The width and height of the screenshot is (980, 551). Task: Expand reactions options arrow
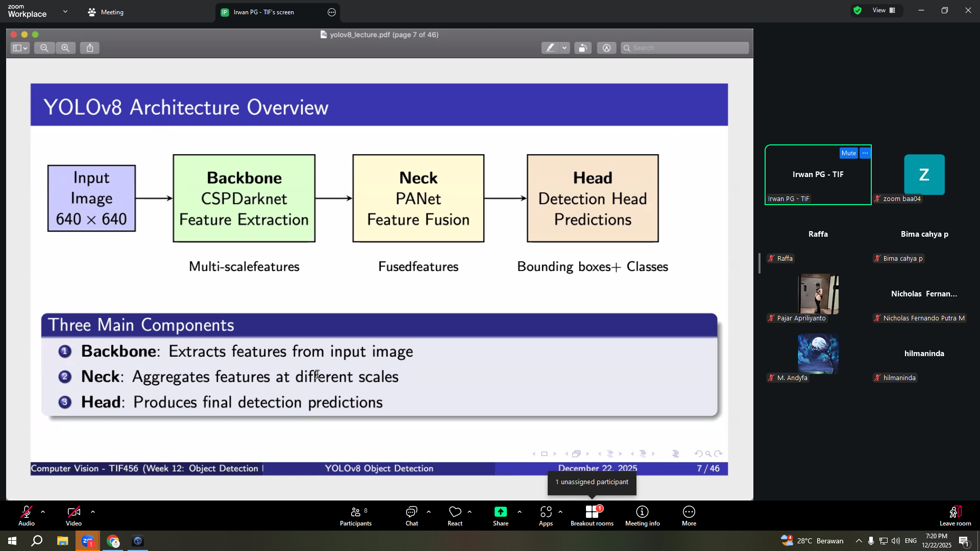pos(470,512)
